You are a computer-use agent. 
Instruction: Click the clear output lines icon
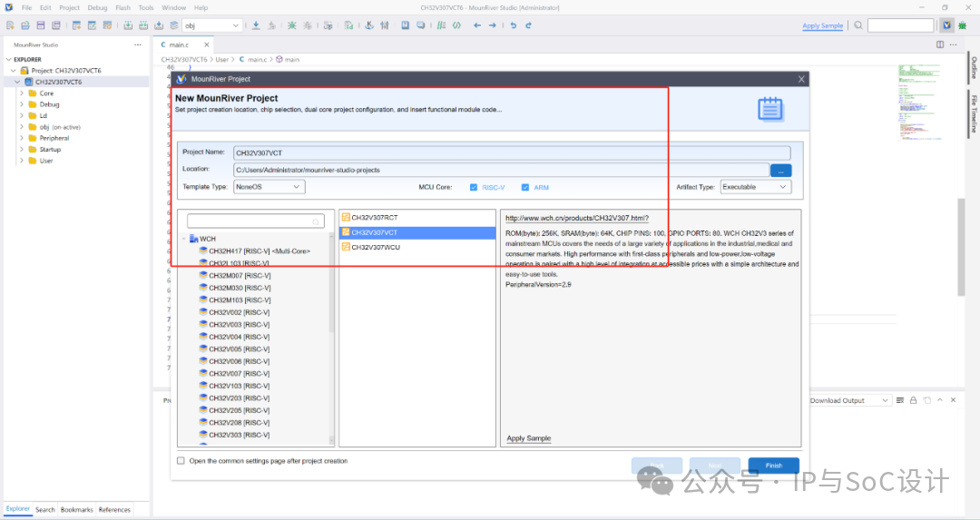(900, 400)
